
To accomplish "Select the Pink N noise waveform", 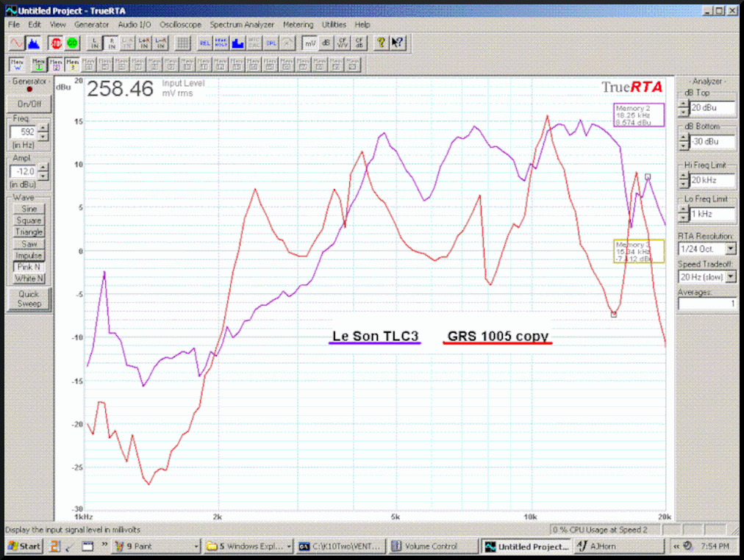I will (x=29, y=267).
